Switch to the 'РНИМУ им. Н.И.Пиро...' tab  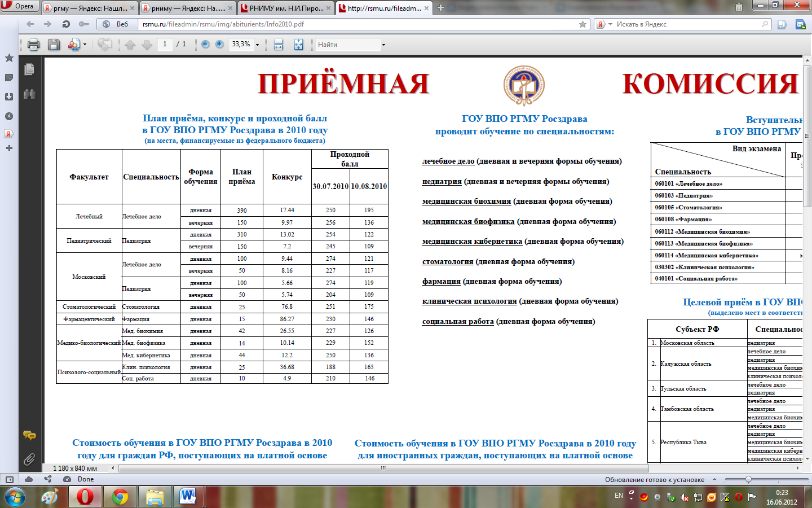pos(286,8)
